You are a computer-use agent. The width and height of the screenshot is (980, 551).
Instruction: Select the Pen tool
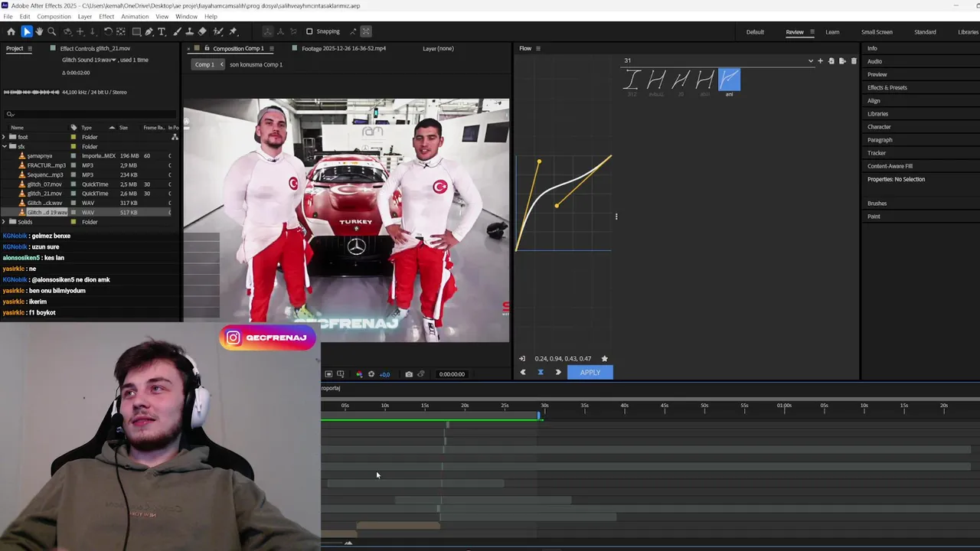[x=149, y=31]
